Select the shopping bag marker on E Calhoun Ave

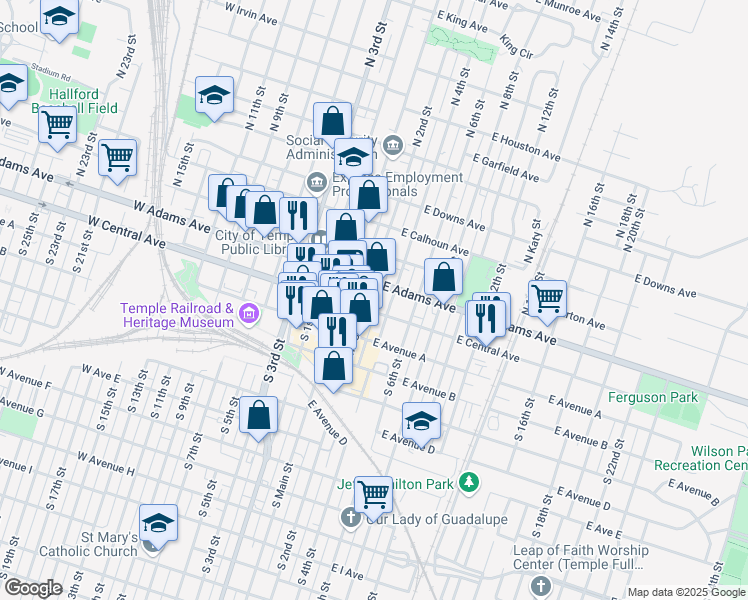[378, 255]
